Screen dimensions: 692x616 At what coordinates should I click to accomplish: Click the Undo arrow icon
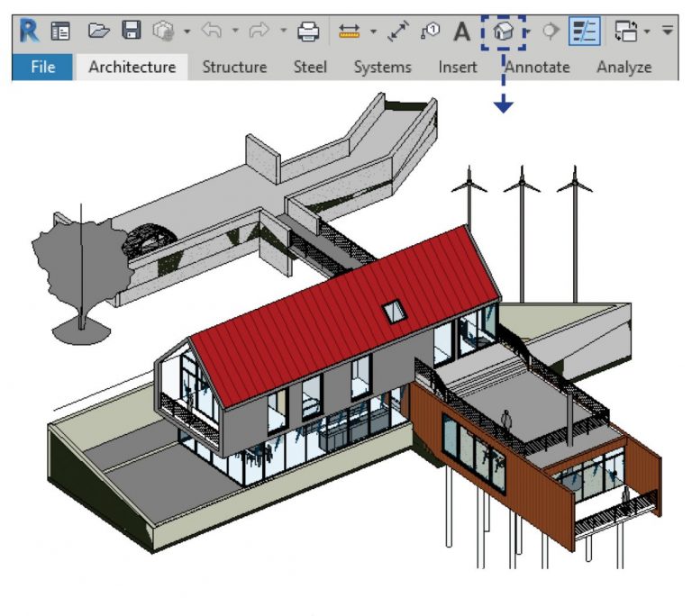pos(210,32)
